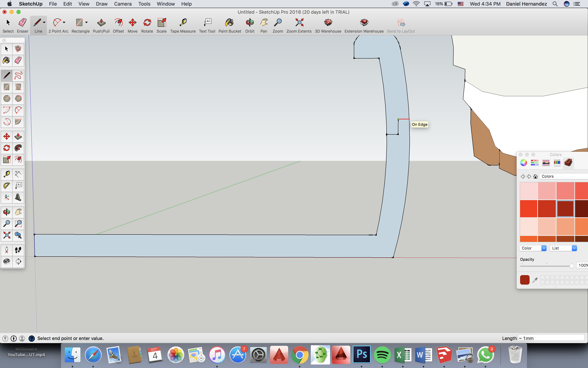Switch to the image palettes picker tab
The image size is (588, 368).
546,163
